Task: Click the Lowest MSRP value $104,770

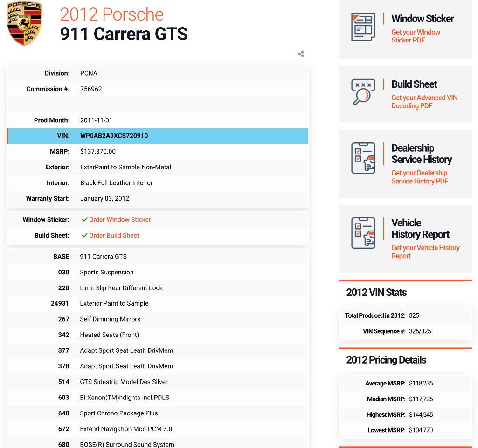Action: [x=421, y=430]
